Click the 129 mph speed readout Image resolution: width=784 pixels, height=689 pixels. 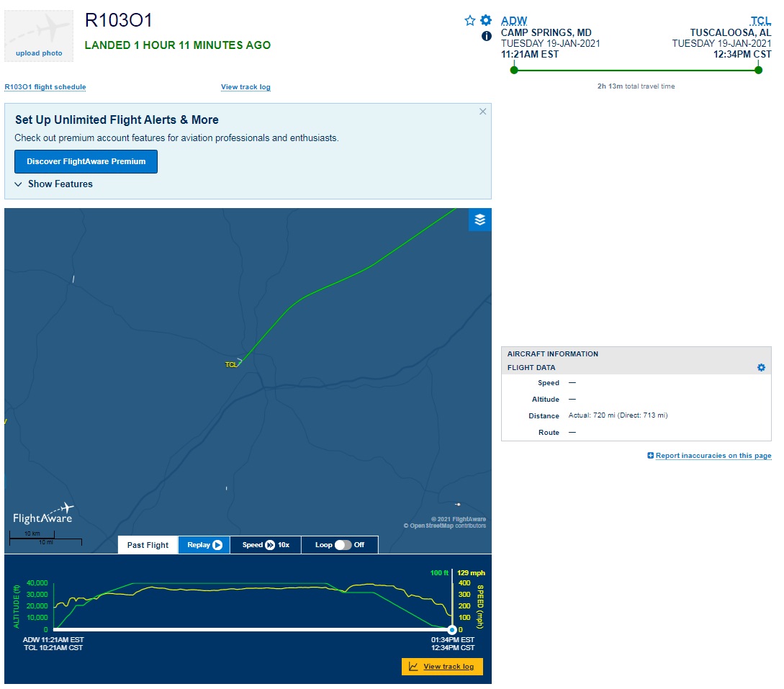click(x=471, y=573)
